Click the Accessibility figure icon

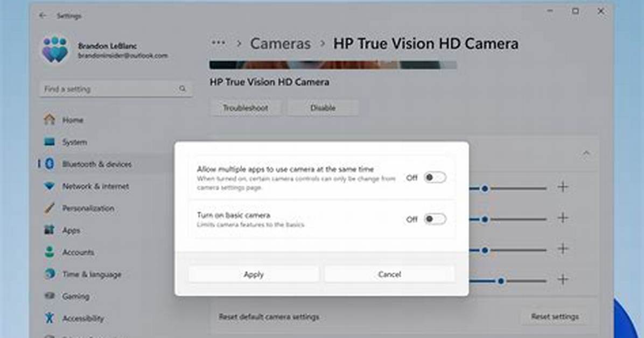pos(50,318)
